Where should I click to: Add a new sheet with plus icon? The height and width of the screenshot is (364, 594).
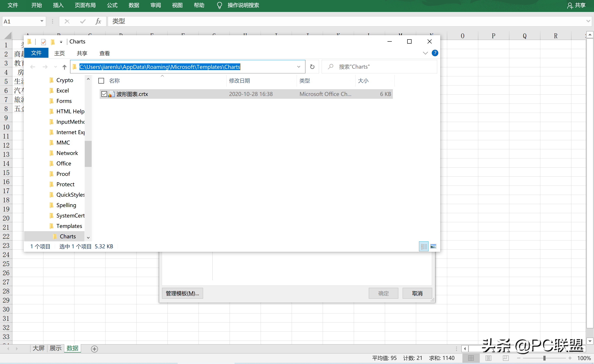(x=94, y=349)
